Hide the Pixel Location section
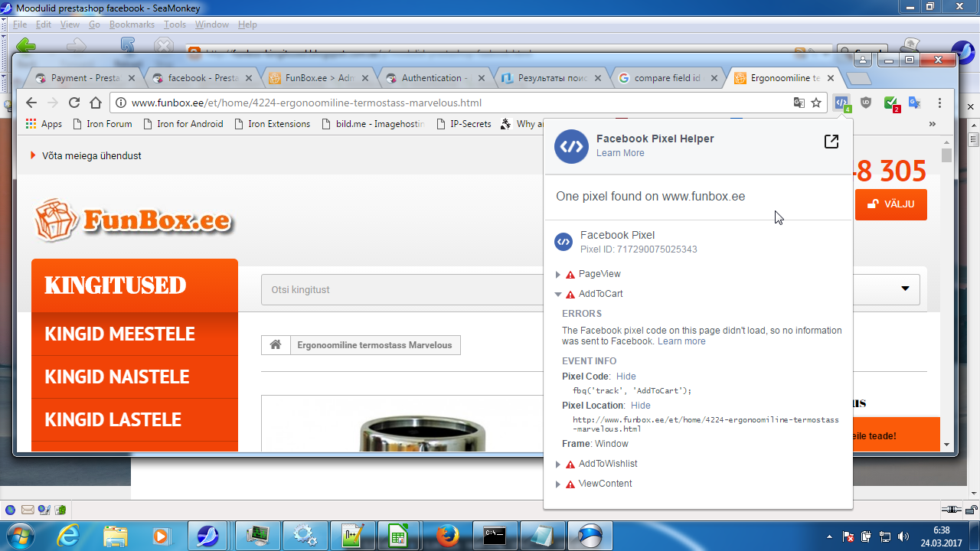The image size is (980, 551). 641,406
